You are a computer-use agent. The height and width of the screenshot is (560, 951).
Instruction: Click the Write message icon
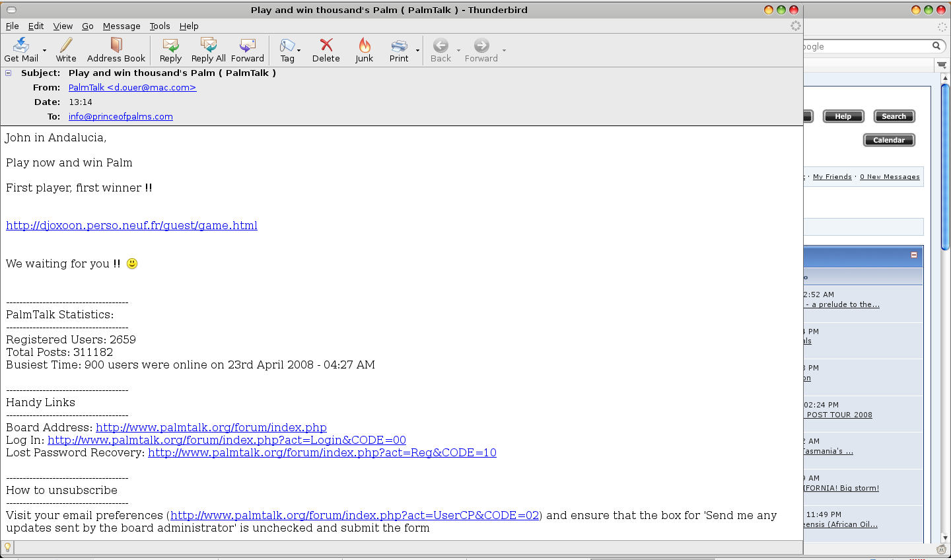(x=66, y=45)
